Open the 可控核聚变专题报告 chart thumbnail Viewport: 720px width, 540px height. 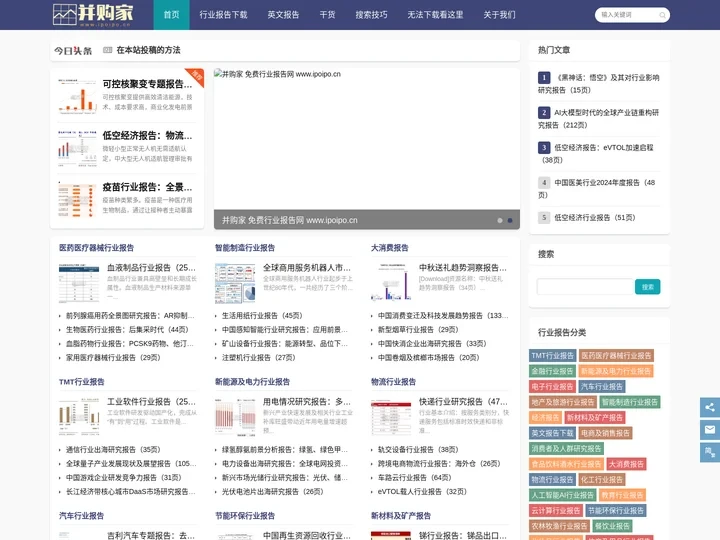click(78, 96)
